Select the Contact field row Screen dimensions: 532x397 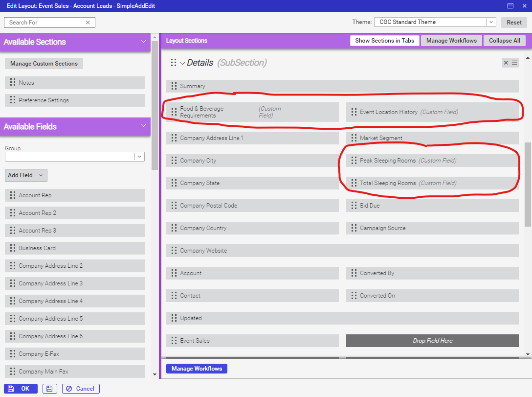coord(252,296)
